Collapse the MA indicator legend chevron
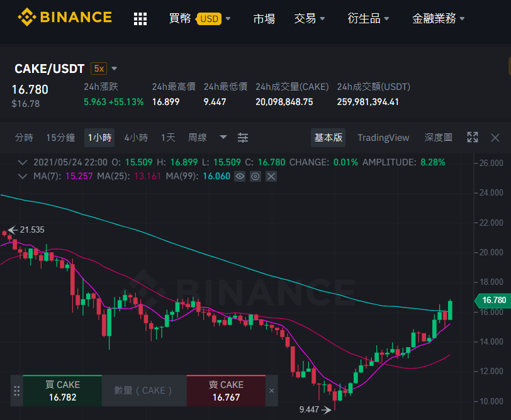 [22, 177]
